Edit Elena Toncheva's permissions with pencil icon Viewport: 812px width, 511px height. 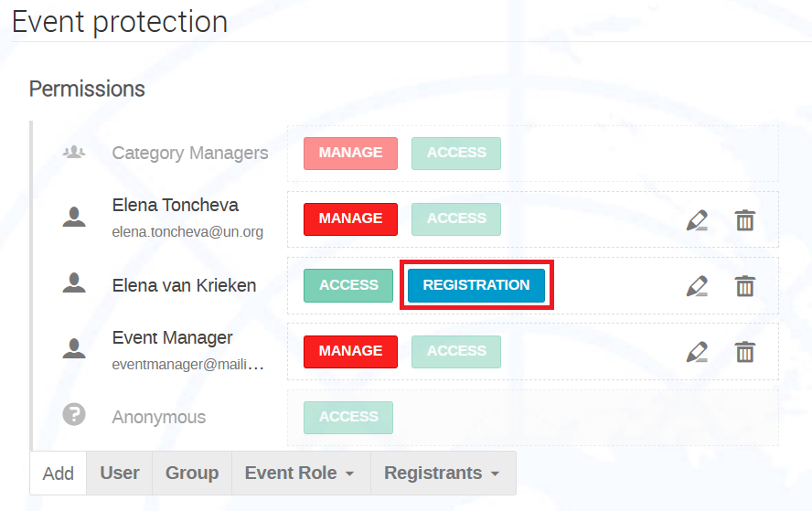pos(697,220)
